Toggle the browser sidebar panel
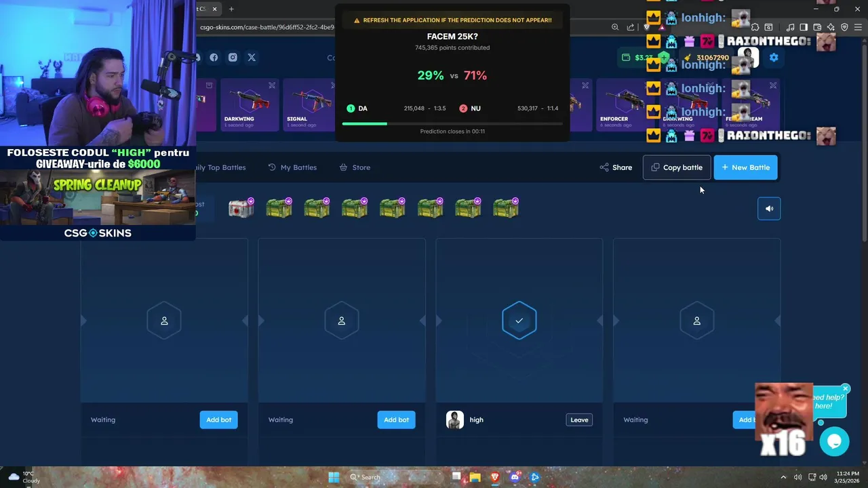 804,27
